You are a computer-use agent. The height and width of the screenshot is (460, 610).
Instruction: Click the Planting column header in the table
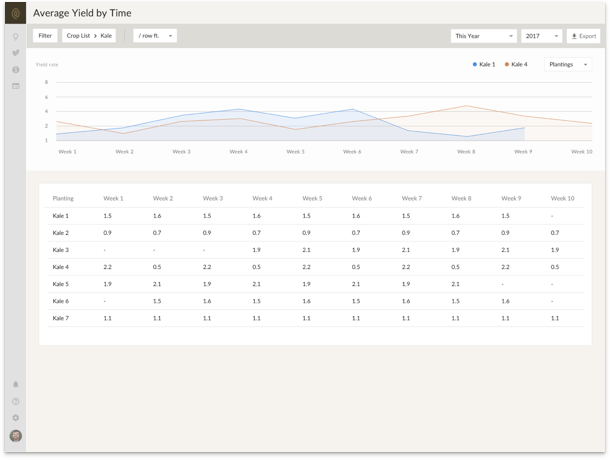click(63, 198)
